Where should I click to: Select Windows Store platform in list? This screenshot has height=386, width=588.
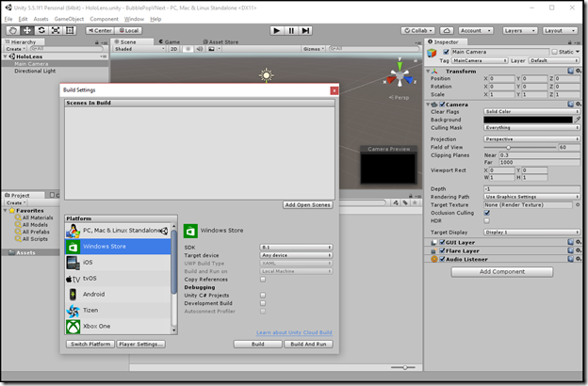118,247
